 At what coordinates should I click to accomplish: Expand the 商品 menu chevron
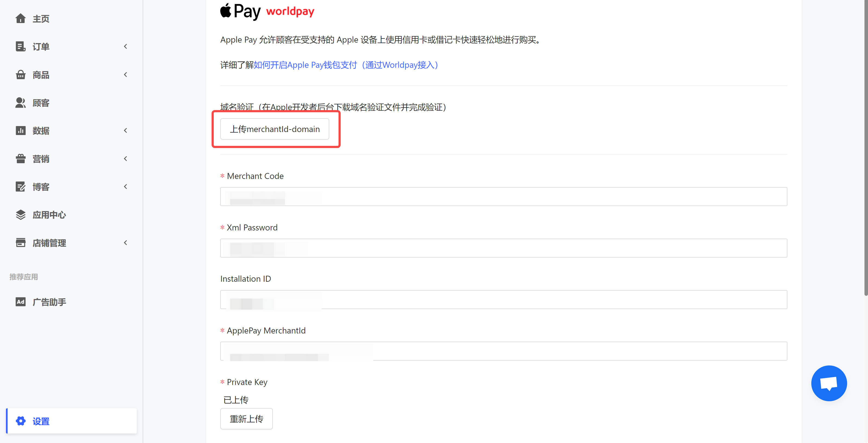click(x=126, y=75)
